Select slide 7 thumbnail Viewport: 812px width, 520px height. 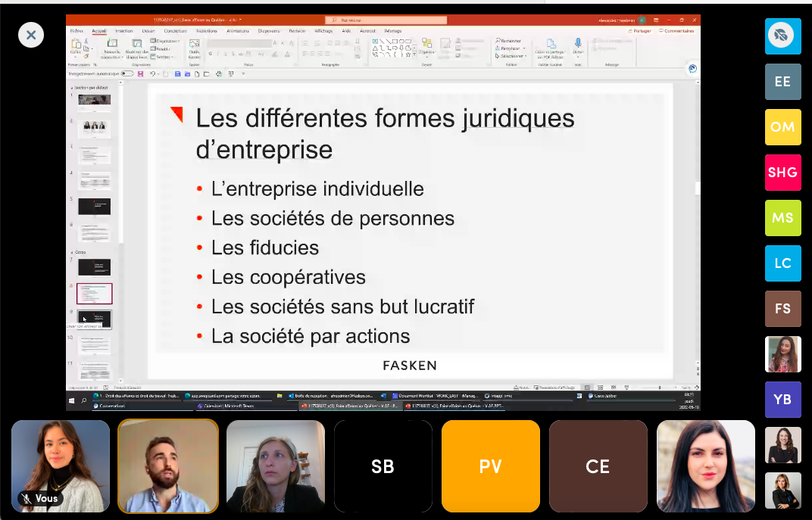[94, 266]
